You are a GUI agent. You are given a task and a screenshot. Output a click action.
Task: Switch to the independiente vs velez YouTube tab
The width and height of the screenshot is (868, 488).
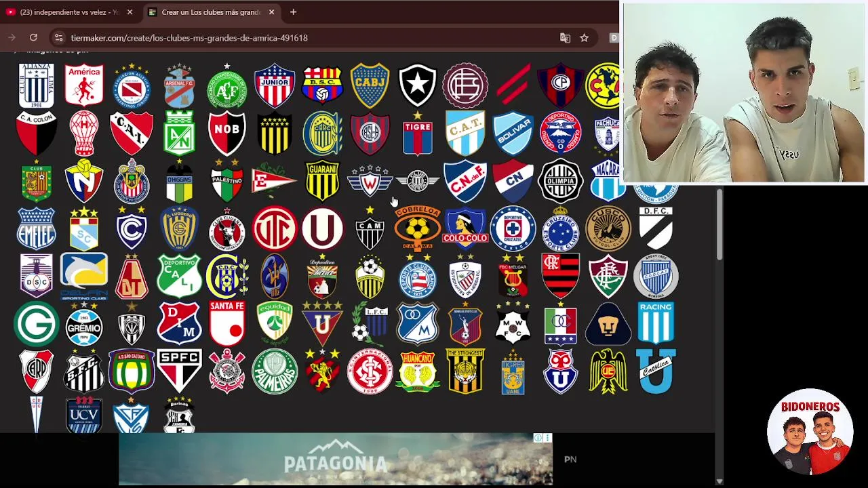coord(63,12)
